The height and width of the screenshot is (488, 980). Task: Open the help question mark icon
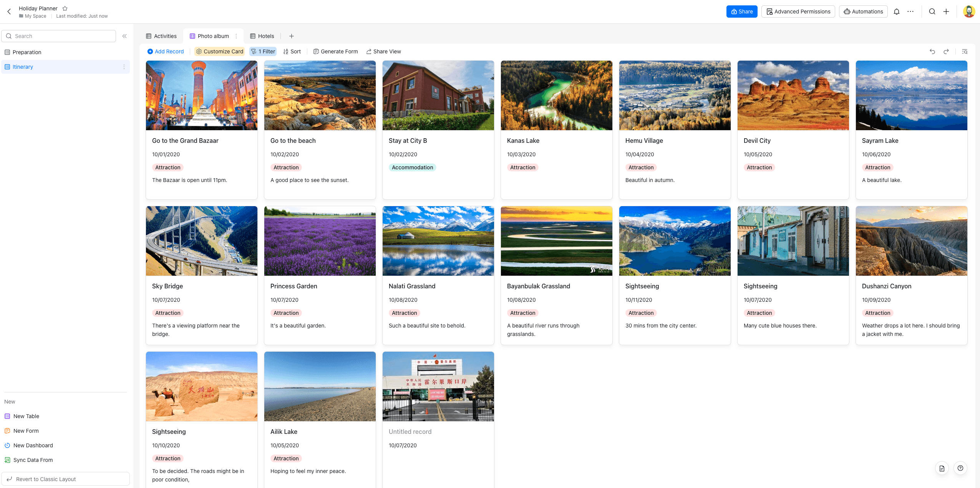pos(960,468)
